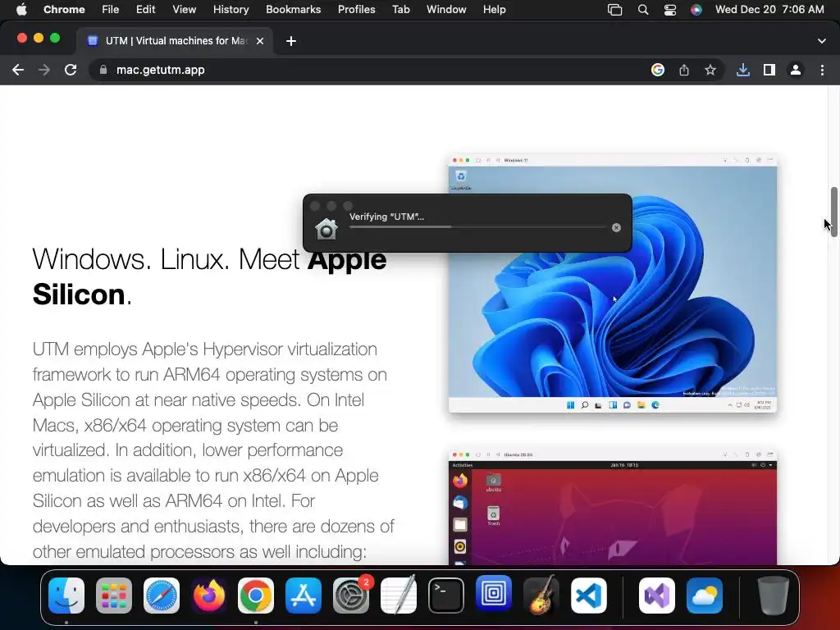The image size is (840, 630).
Task: Open Chrome three-dot menu
Action: pyautogui.click(x=822, y=70)
